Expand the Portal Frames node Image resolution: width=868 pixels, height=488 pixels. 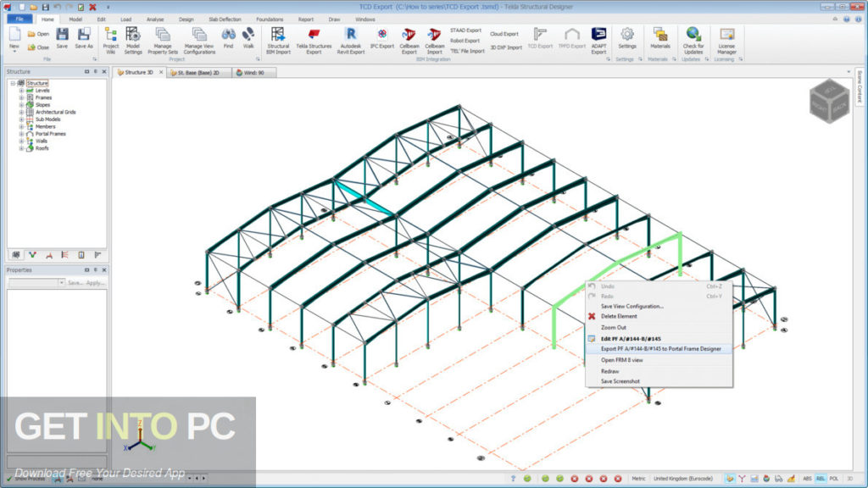click(x=21, y=133)
